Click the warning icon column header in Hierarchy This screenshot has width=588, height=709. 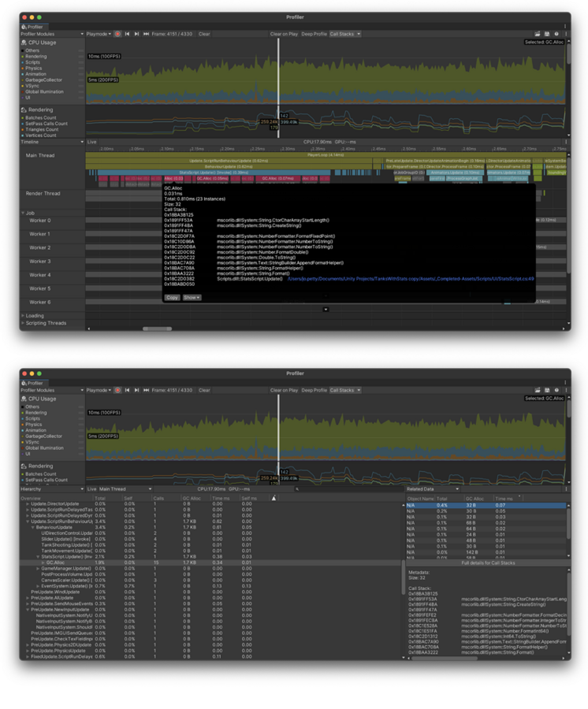click(x=274, y=498)
